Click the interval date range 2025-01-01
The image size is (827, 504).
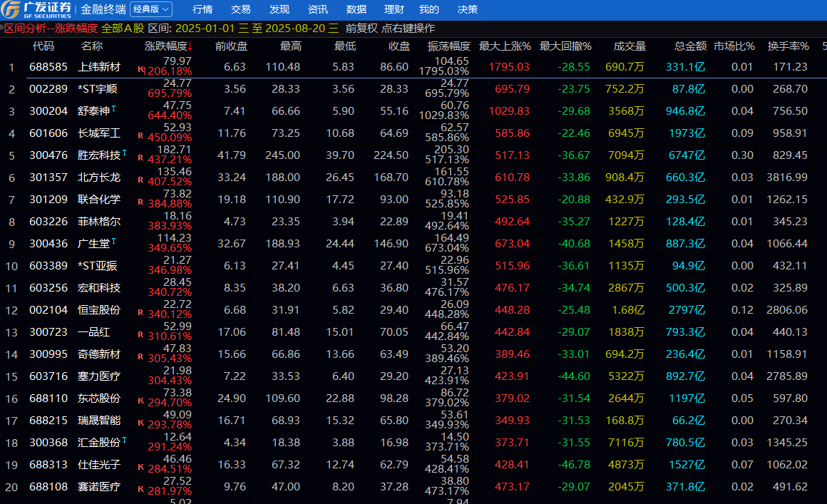coord(205,29)
